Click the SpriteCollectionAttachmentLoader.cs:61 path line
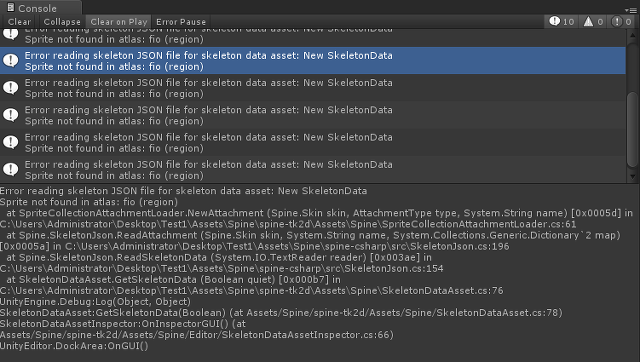This screenshot has height=362, width=640. coord(288,224)
